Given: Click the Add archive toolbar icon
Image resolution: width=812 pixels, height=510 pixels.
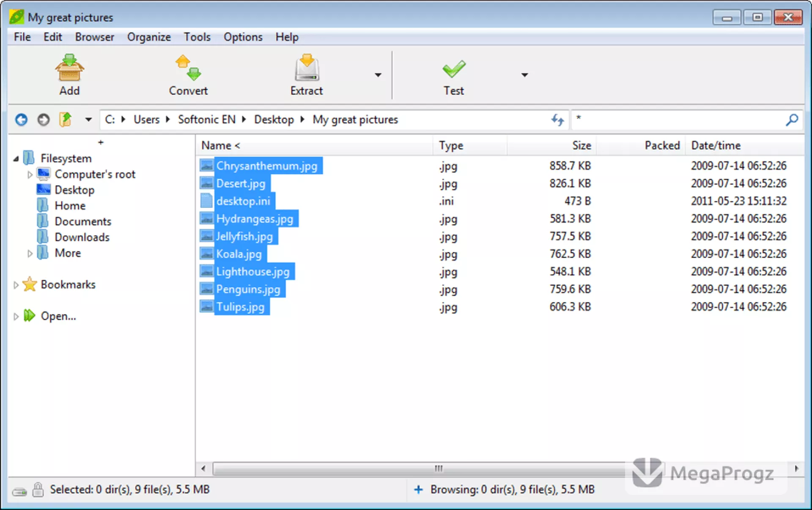Looking at the screenshot, I should click(x=70, y=68).
